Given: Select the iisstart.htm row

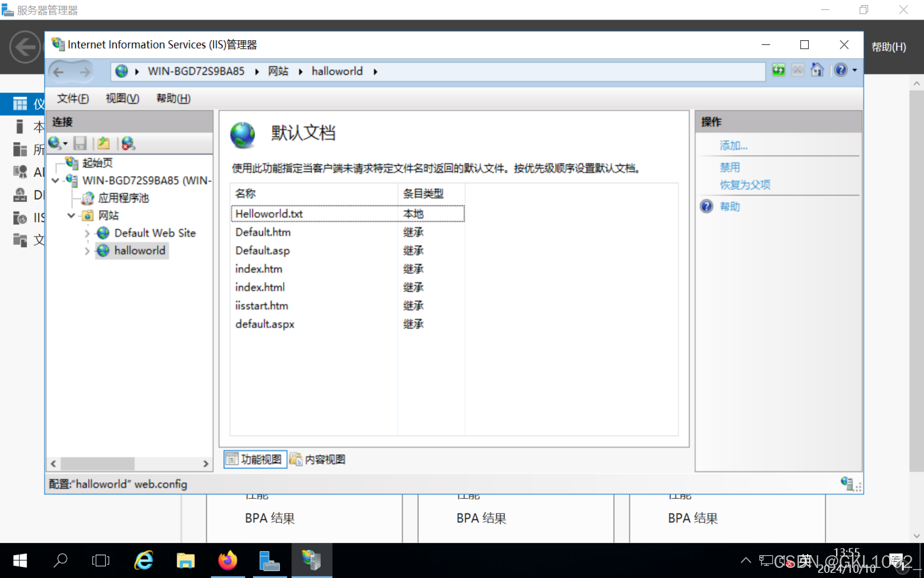Looking at the screenshot, I should coord(348,306).
